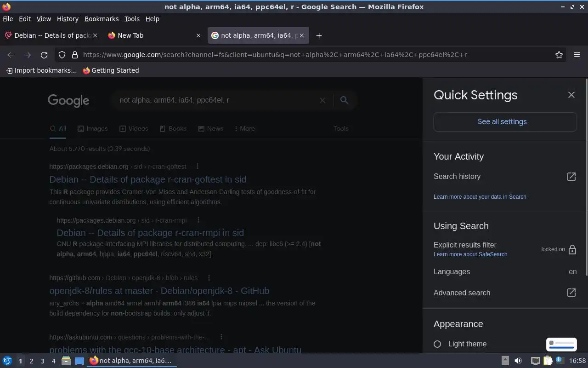The image size is (588, 368).
Task: Open Advanced search external link icon
Action: pyautogui.click(x=571, y=293)
